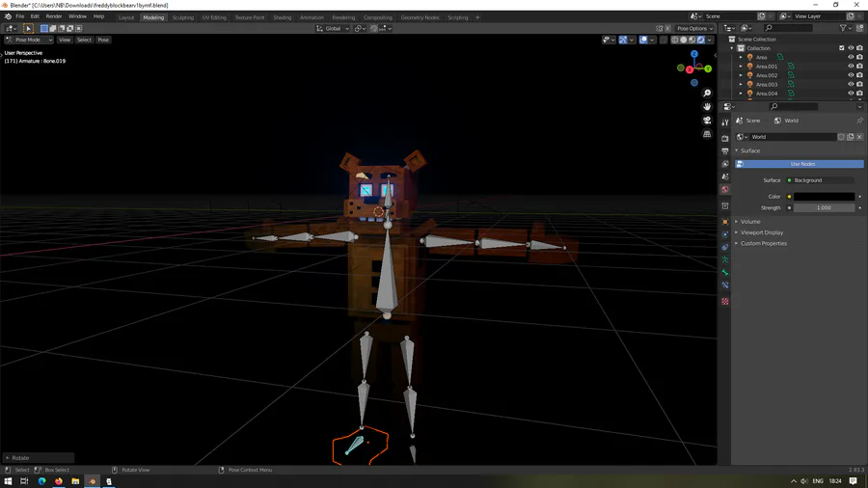Image resolution: width=868 pixels, height=488 pixels.
Task: Open the Physics properties tab icon
Action: [725, 234]
